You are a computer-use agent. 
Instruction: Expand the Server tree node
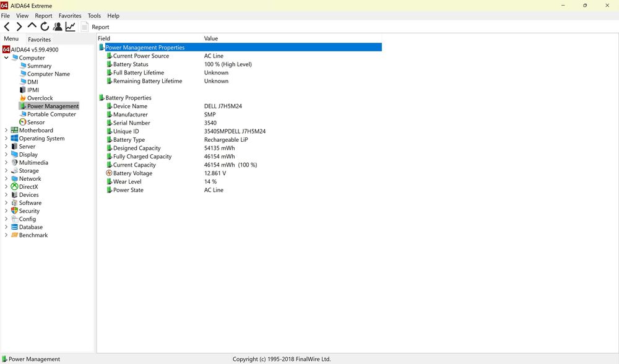pyautogui.click(x=6, y=146)
